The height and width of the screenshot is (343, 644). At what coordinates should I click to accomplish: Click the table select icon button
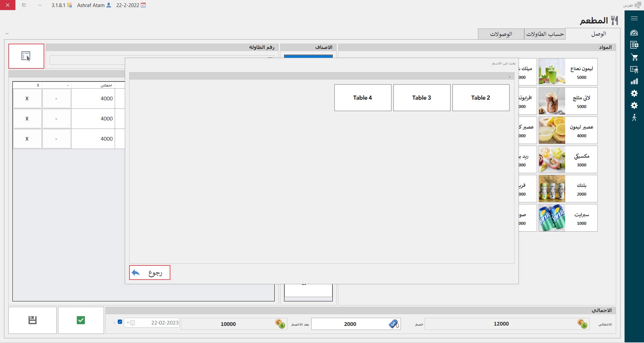click(26, 56)
